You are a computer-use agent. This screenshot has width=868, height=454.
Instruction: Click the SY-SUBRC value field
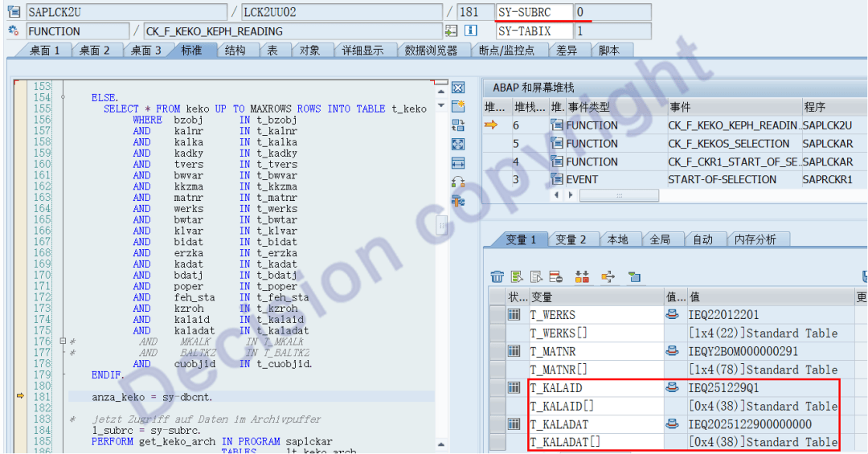[x=612, y=13]
